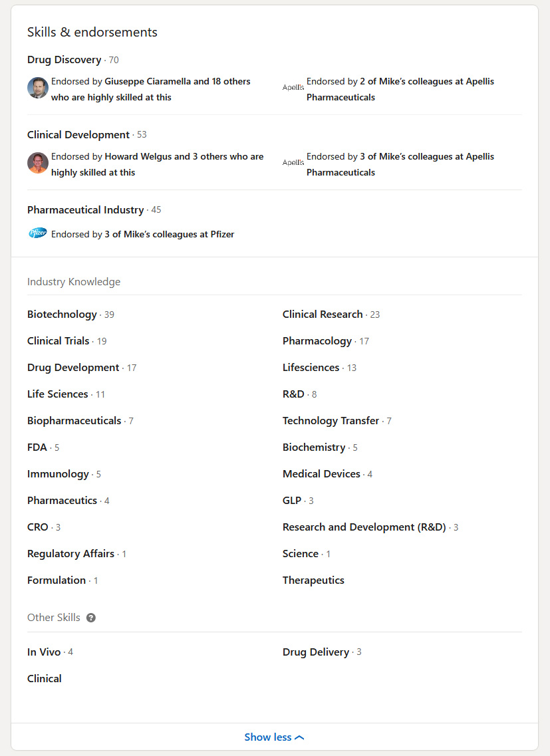This screenshot has height=756, width=550.
Task: Click Giuseppe Ciaramella's profile photo
Action: [38, 88]
